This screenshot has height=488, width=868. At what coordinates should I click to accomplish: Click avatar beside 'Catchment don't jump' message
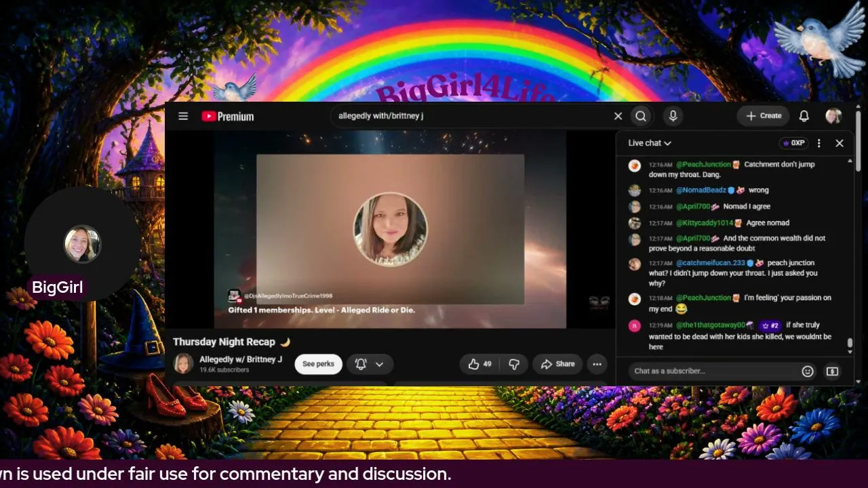click(x=634, y=165)
